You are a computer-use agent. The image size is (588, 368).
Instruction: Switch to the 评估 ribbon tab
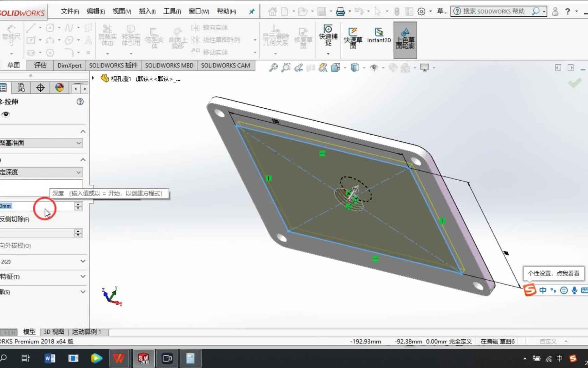(40, 65)
